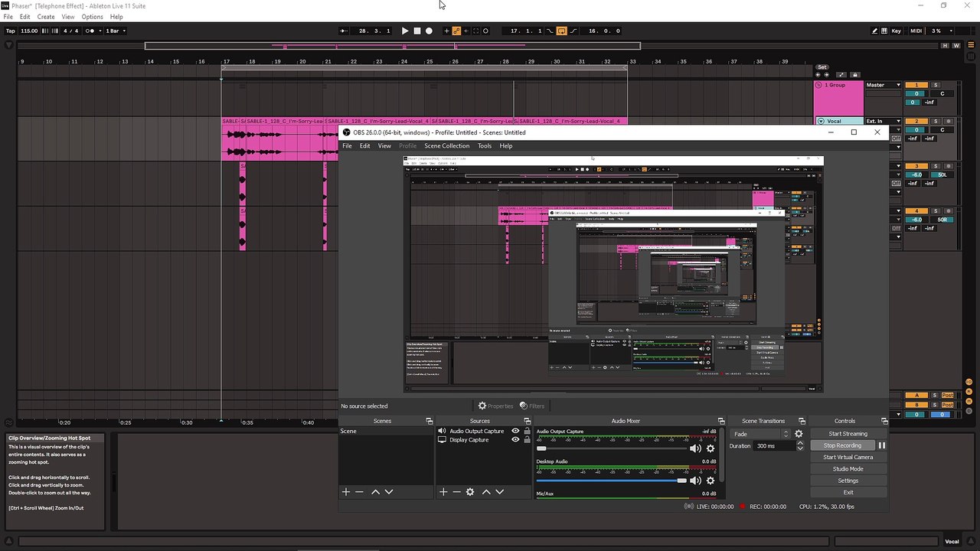Mute Desktop Audio speaker icon
The height and width of the screenshot is (551, 980).
[x=695, y=481]
